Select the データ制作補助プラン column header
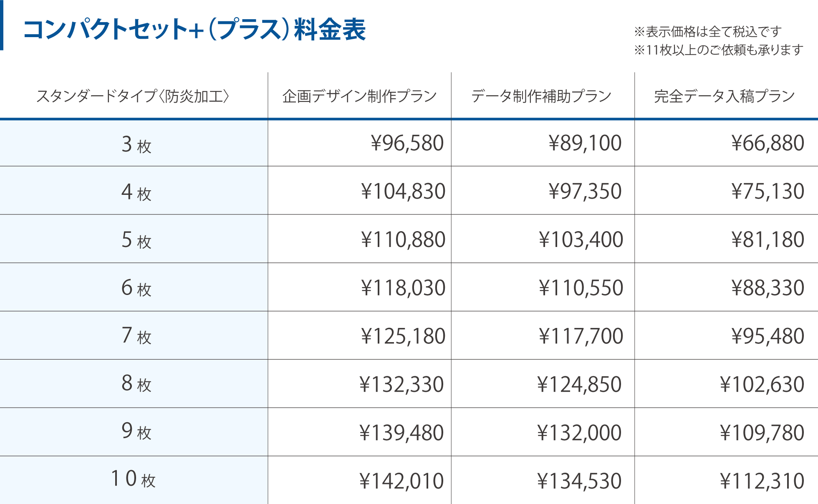Viewport: 818px width, 504px height. (x=541, y=96)
